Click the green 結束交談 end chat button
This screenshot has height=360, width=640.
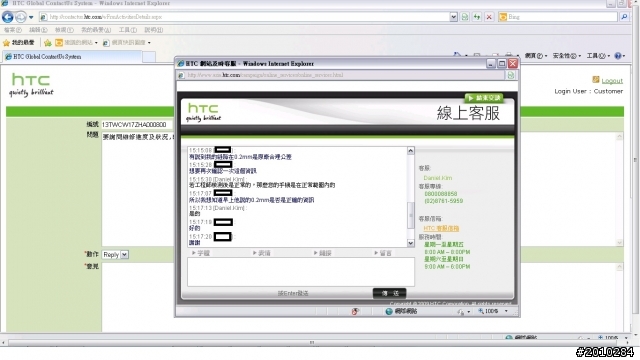484,98
